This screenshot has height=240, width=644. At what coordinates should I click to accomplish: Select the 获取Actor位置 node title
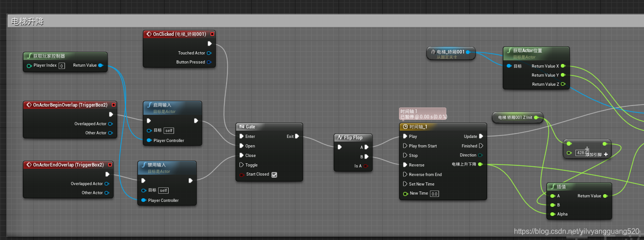tap(528, 51)
